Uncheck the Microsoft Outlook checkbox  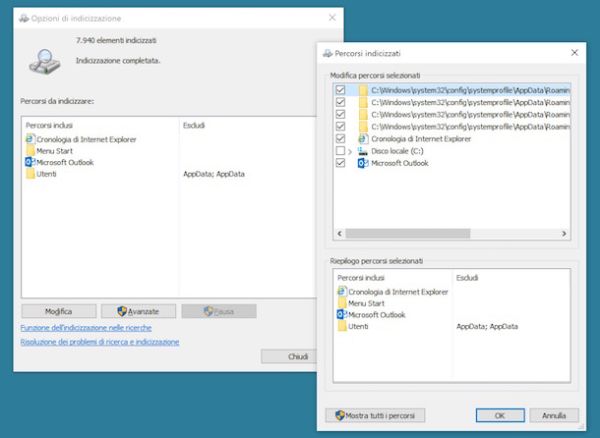341,162
